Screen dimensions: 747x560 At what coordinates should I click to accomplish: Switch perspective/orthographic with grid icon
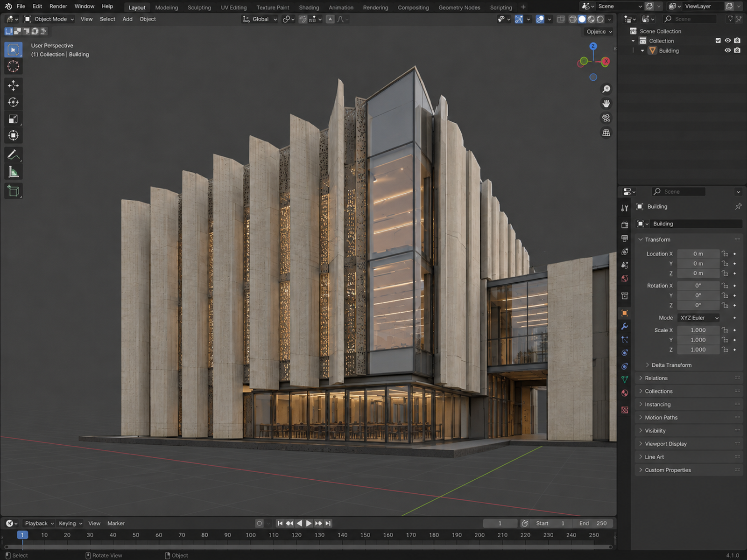click(x=606, y=133)
